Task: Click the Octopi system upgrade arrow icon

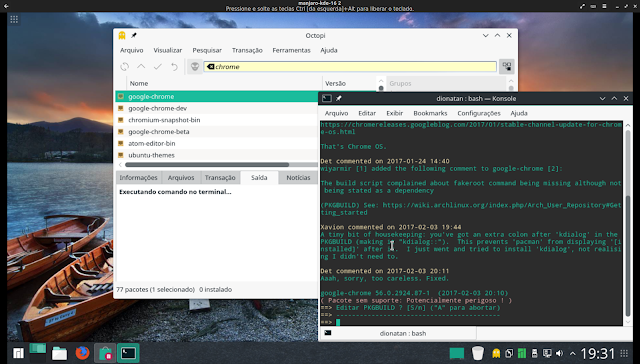Action: [x=141, y=67]
